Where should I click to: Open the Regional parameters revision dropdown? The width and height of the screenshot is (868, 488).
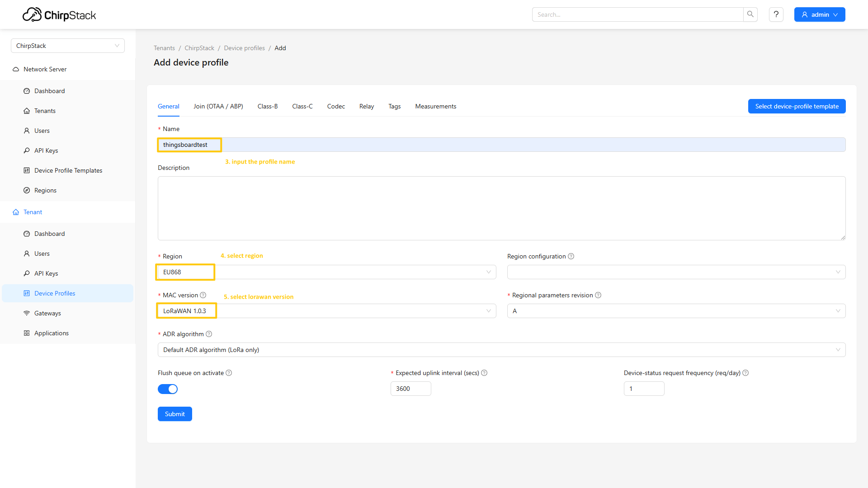pos(676,311)
